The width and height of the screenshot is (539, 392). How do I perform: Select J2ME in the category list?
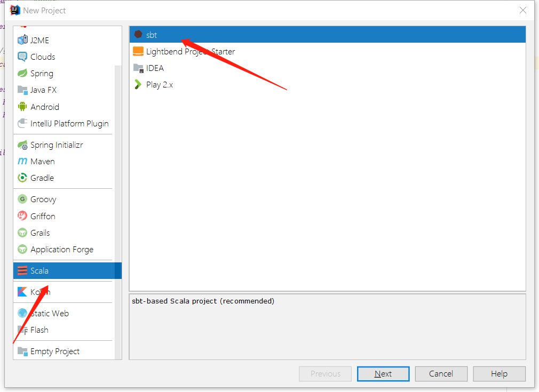[x=64, y=40]
